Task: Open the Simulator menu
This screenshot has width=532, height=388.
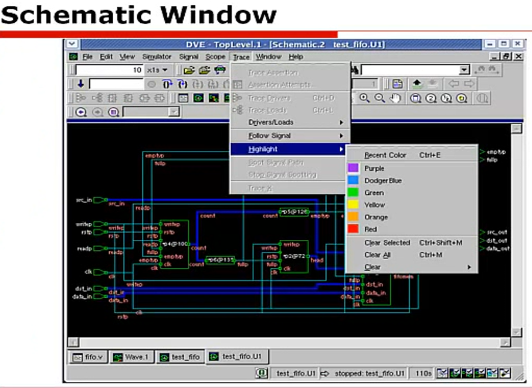Action: pyautogui.click(x=157, y=57)
